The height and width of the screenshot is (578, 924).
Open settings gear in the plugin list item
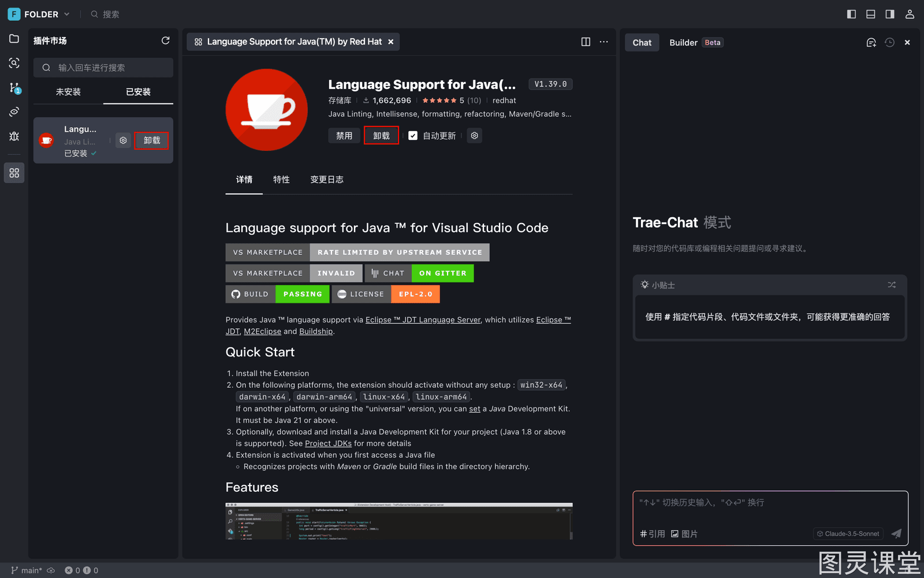coord(123,140)
